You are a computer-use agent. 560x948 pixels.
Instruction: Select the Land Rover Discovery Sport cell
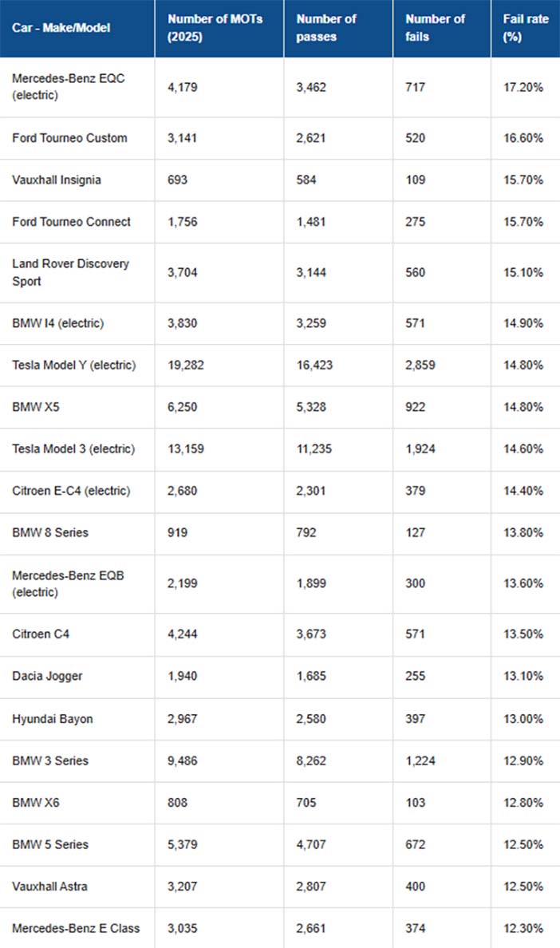70,272
